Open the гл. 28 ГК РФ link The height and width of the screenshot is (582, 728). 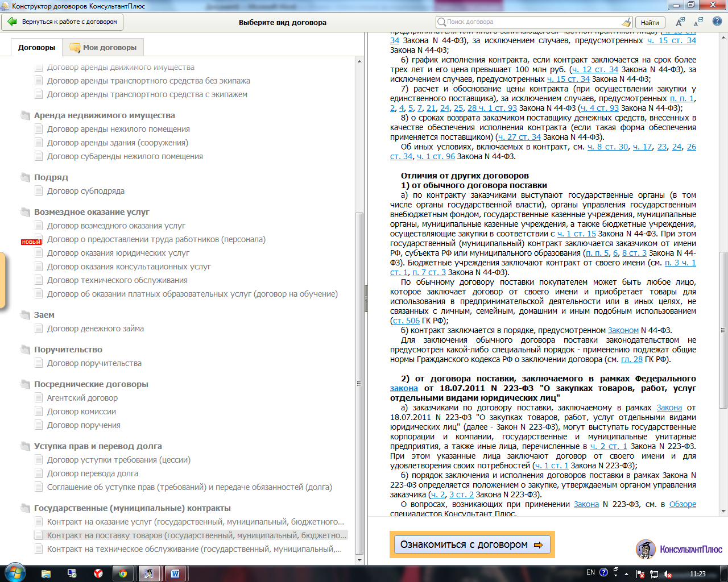coord(632,359)
